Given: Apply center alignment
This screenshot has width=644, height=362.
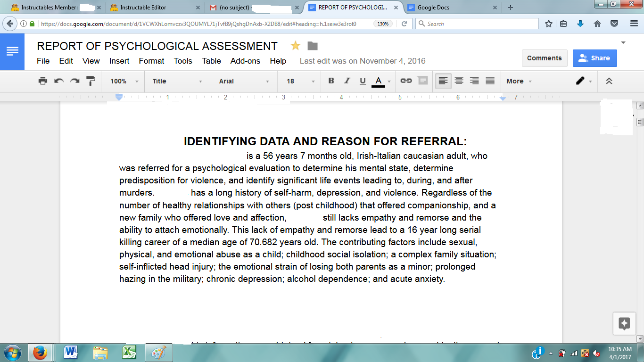Looking at the screenshot, I should click(x=458, y=81).
